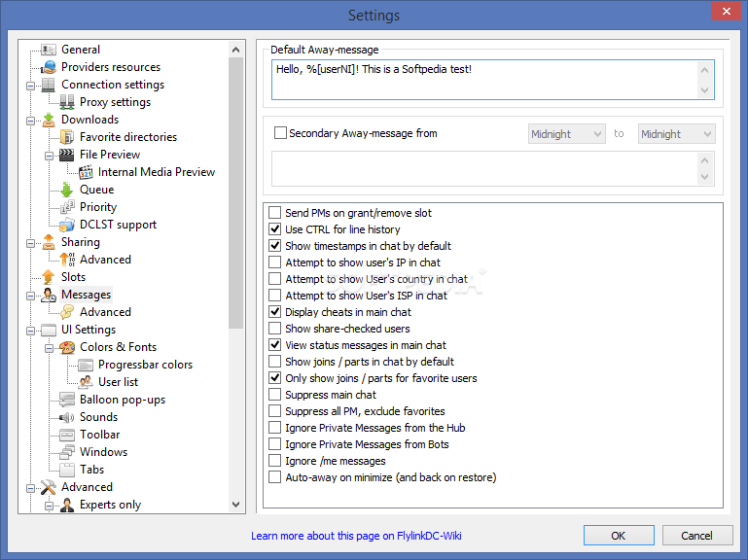Image resolution: width=748 pixels, height=560 pixels.
Task: Toggle Show timestamps in chat by default
Action: (274, 246)
